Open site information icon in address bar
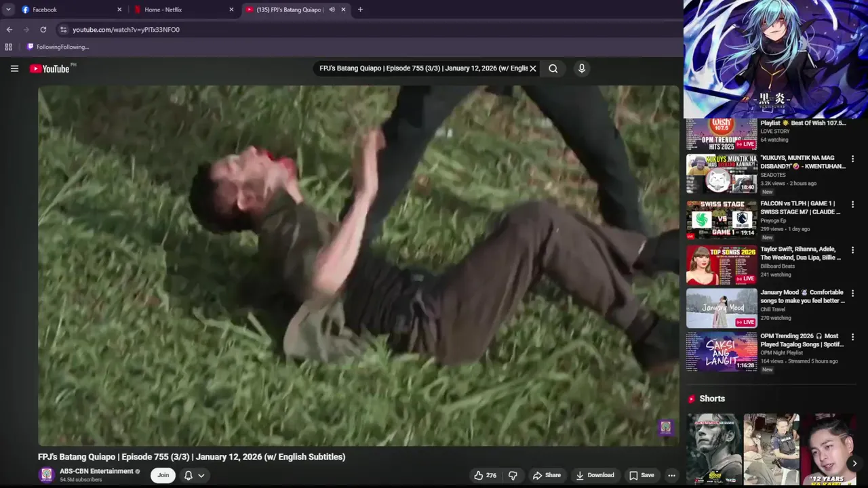Image resolution: width=868 pixels, height=488 pixels. [63, 30]
